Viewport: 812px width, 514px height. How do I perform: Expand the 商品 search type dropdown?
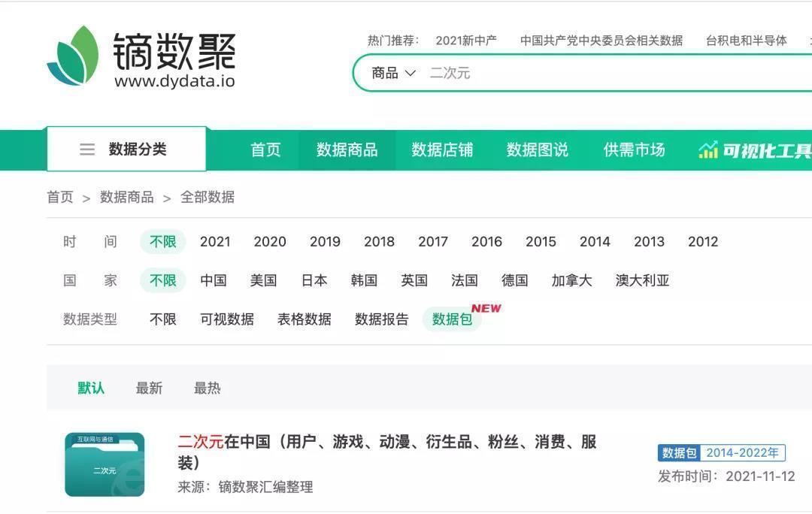[393, 73]
